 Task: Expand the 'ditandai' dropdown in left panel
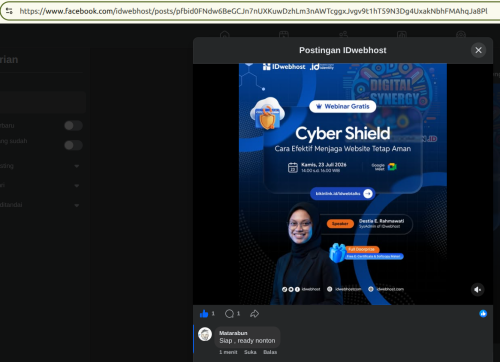77,205
